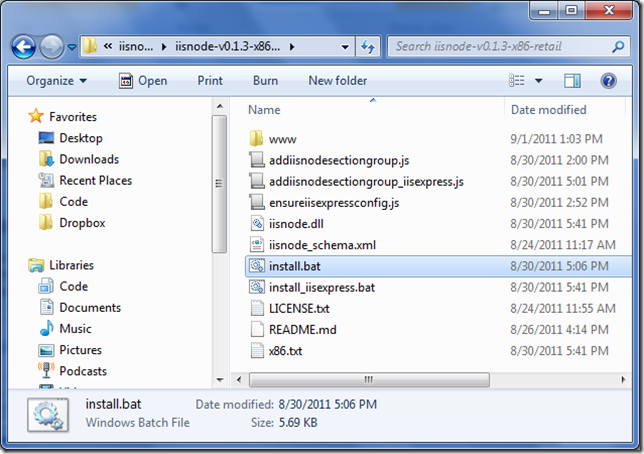This screenshot has width=644, height=454.
Task: Expand the arrow after iisnode-v0.1.3-x86 breadcrumb
Action: (x=292, y=47)
